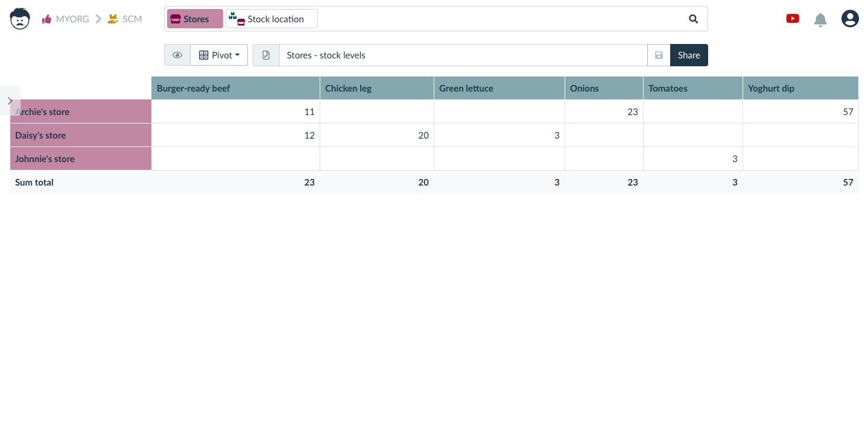Image resolution: width=868 pixels, height=426 pixels.
Task: Click the Yoghurt dip column header
Action: click(x=800, y=88)
